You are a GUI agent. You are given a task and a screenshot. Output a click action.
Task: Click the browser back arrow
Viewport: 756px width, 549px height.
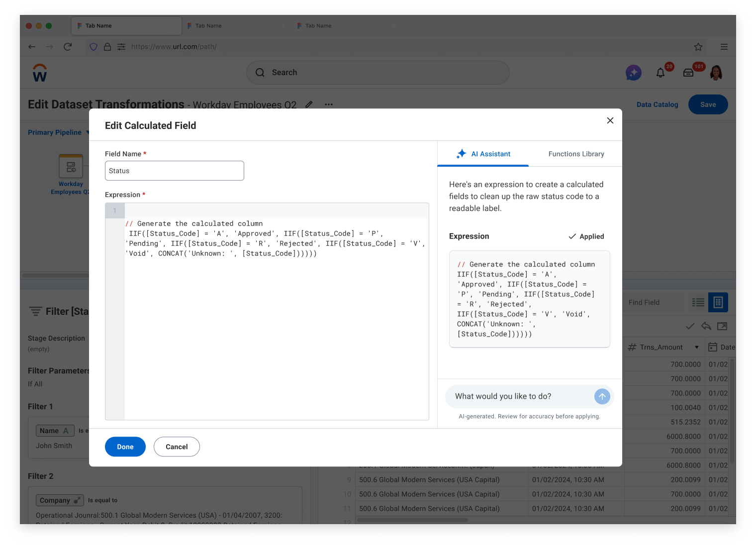32,47
